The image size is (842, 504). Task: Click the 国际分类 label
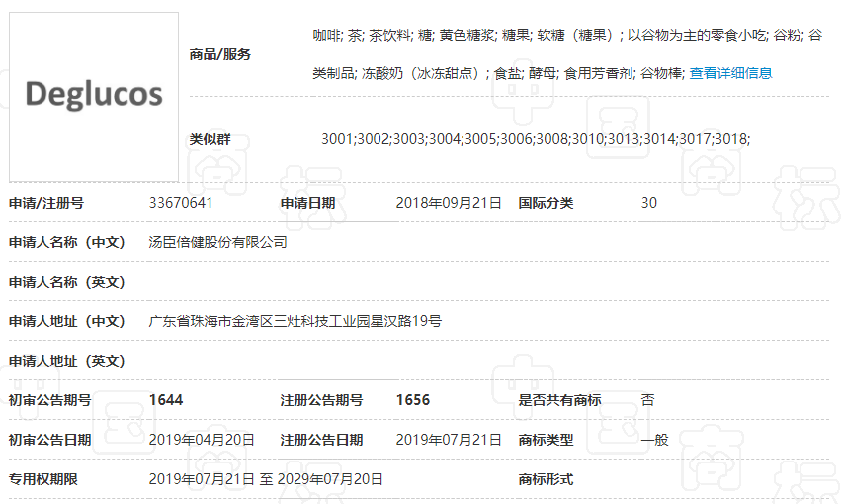[546, 203]
